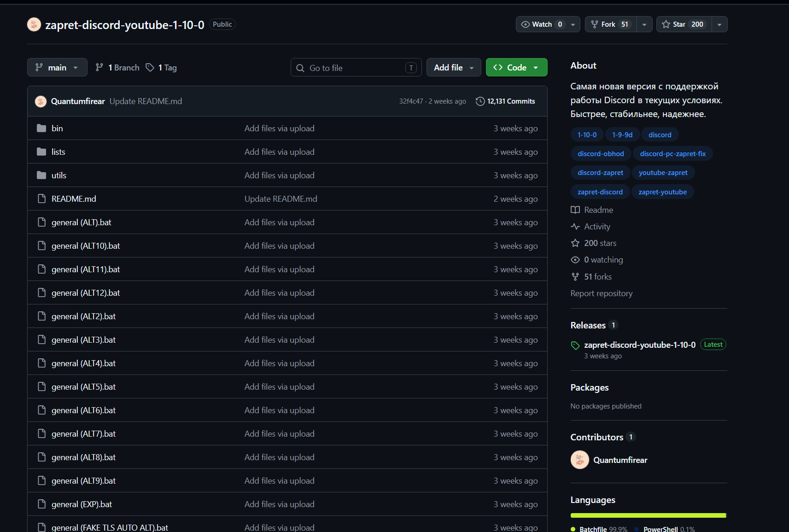
Task: View the 1 Tag list
Action: 161,68
